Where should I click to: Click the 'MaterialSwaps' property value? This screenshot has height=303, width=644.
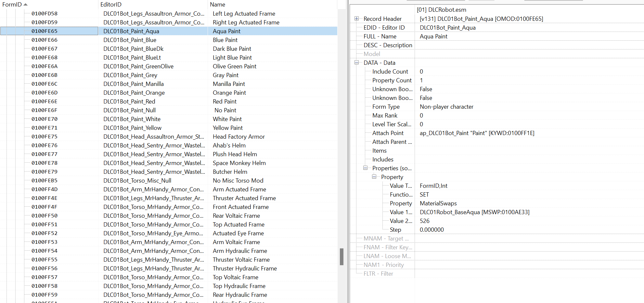(x=438, y=203)
